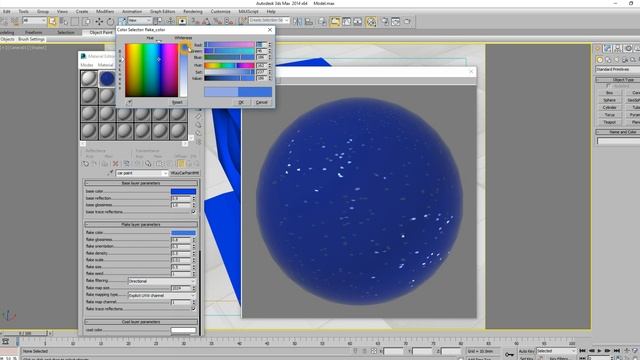Open the Rendering menu
This screenshot has height=360, width=640.
tap(193, 11)
